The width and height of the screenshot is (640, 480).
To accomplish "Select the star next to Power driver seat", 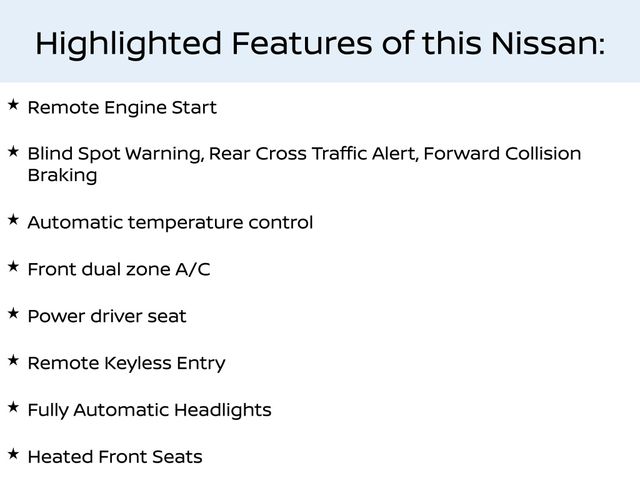I will 12,313.
